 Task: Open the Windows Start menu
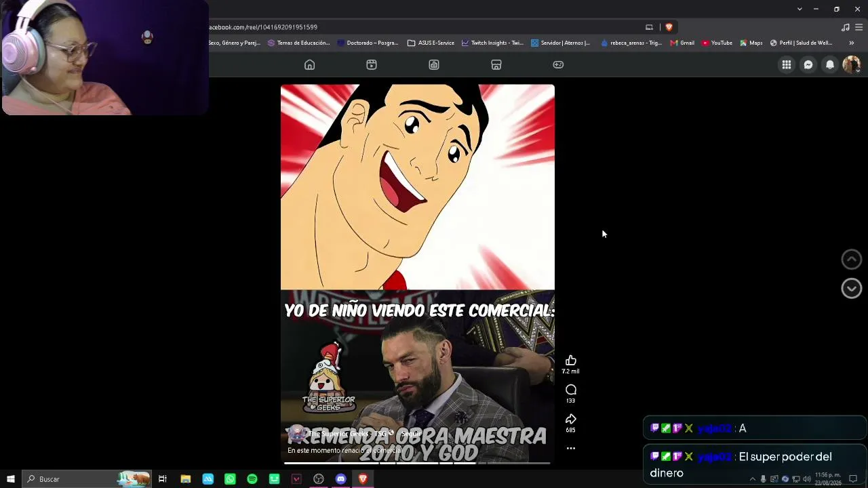coord(11,479)
